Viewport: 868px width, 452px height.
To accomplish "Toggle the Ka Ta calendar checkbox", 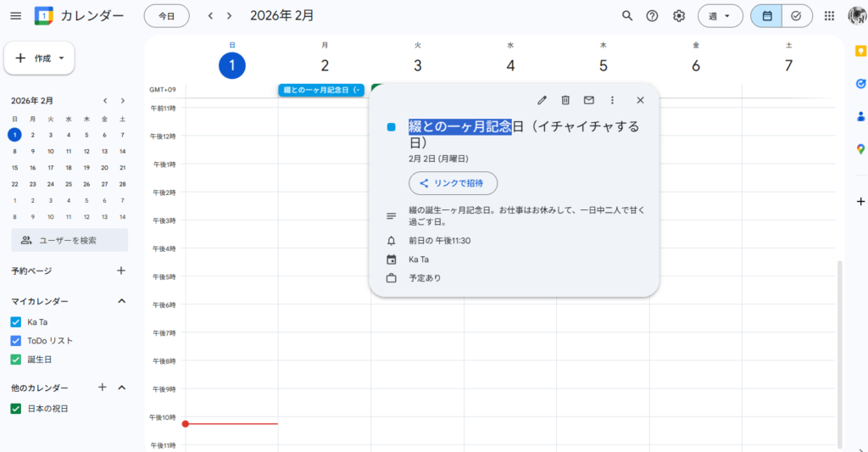I will pos(15,322).
